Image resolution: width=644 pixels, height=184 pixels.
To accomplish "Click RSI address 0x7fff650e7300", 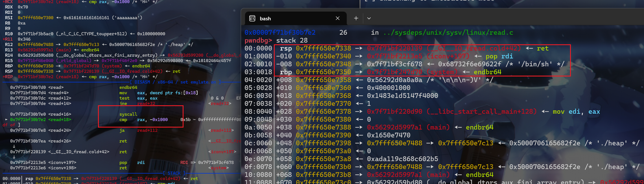I will tap(36, 18).
